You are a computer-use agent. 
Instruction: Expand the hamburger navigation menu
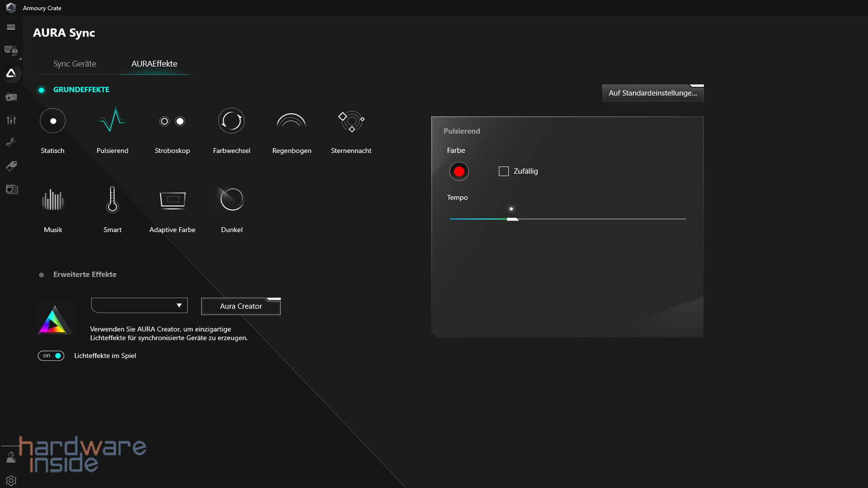[11, 27]
